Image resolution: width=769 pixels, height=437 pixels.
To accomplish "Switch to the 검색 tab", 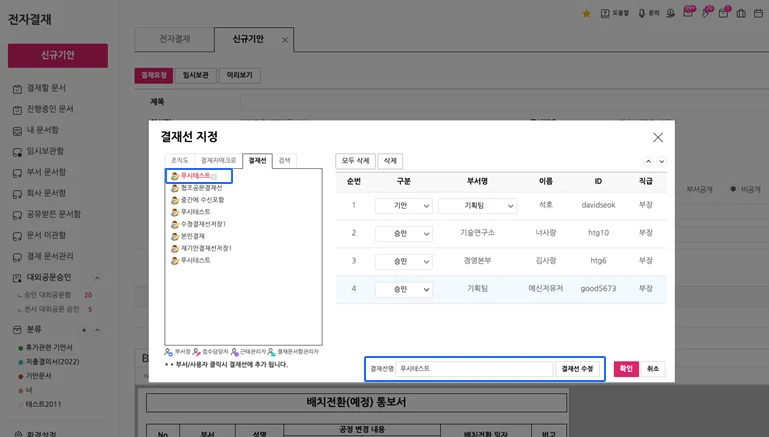I will pos(285,160).
